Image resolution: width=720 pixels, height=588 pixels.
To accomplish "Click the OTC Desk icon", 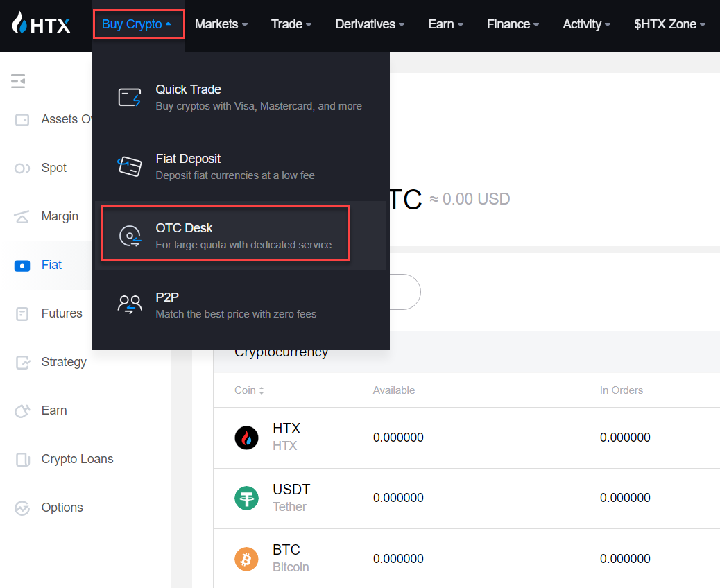I will (x=130, y=236).
